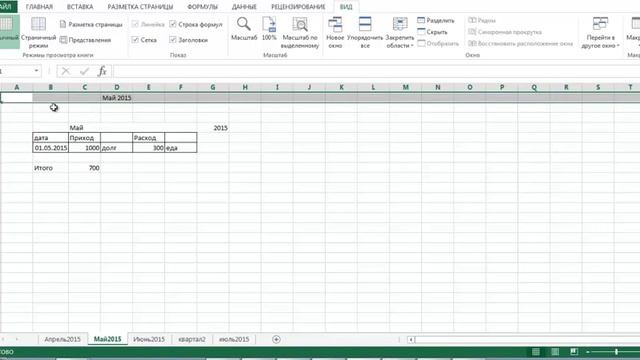The image size is (640, 360).
Task: Select total cell showing 700
Action: coord(84,168)
